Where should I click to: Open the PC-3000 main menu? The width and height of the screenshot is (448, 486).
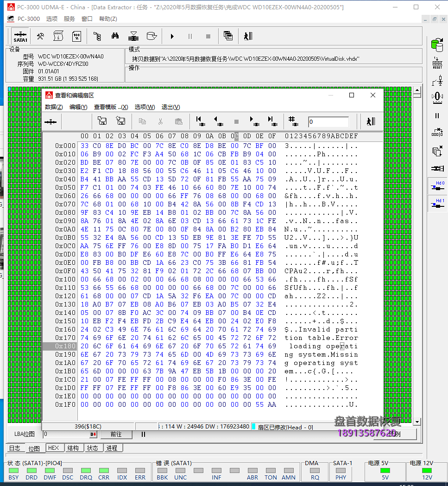28,19
